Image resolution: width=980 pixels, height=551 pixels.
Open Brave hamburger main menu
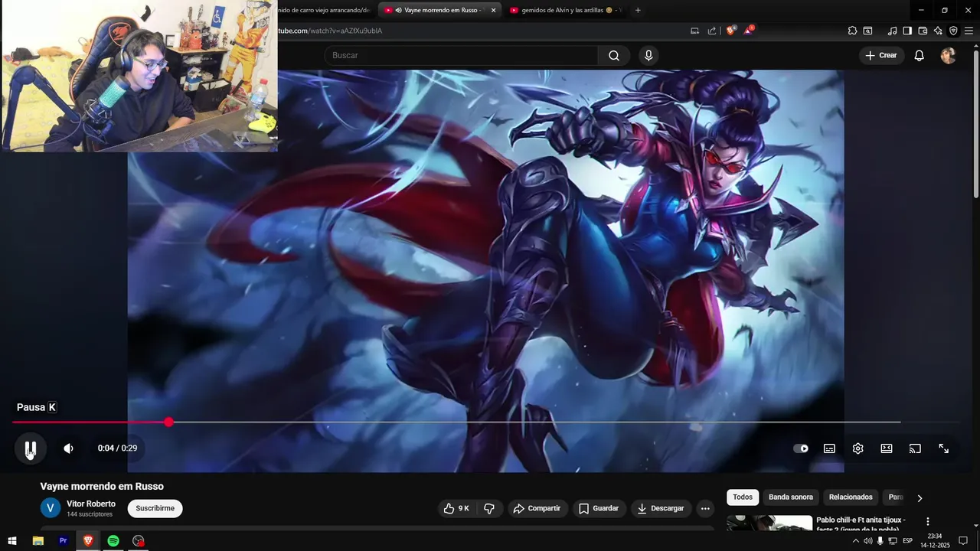(969, 31)
